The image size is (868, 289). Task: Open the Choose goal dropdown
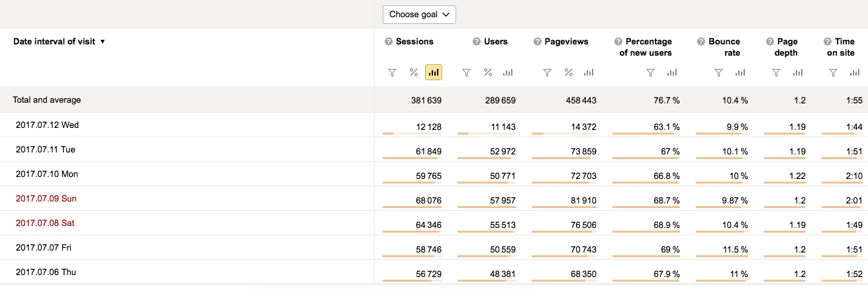pos(419,14)
